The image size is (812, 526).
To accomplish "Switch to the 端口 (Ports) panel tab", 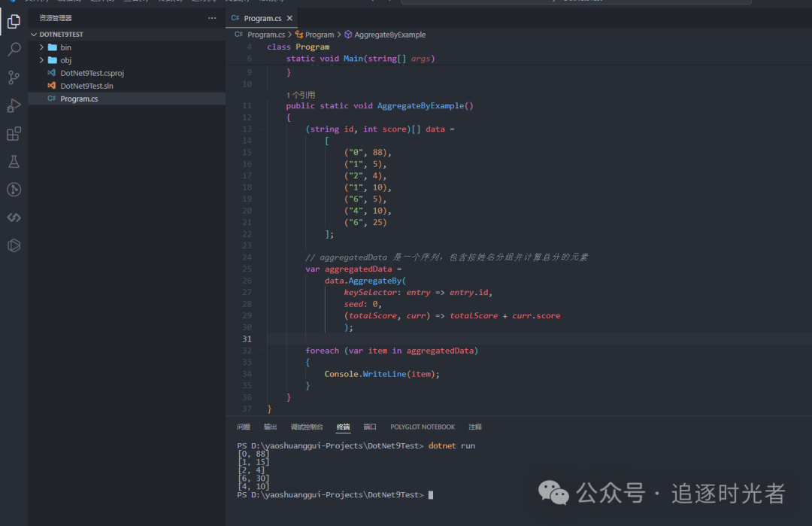I will (x=370, y=427).
